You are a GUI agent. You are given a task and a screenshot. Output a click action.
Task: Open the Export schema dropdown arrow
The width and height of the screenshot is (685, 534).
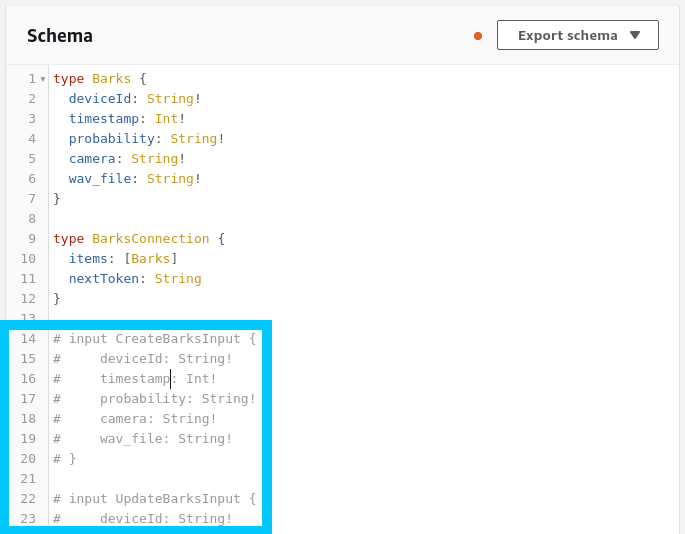(x=635, y=35)
